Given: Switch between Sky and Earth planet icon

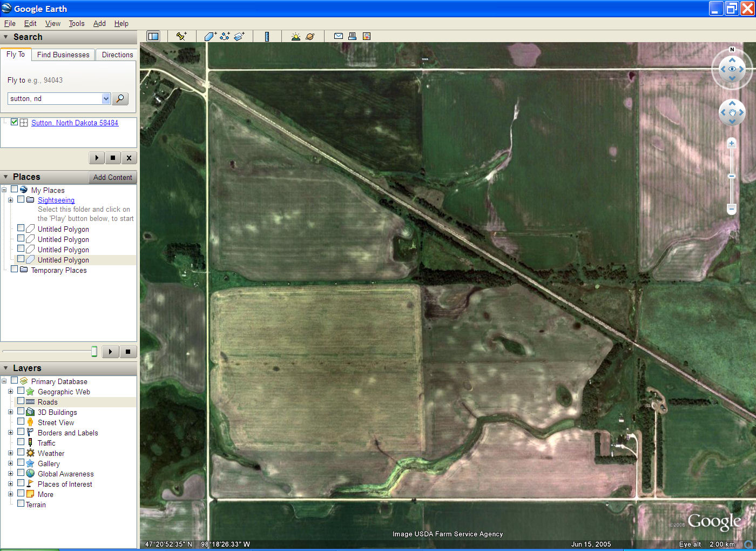Looking at the screenshot, I should [x=310, y=36].
